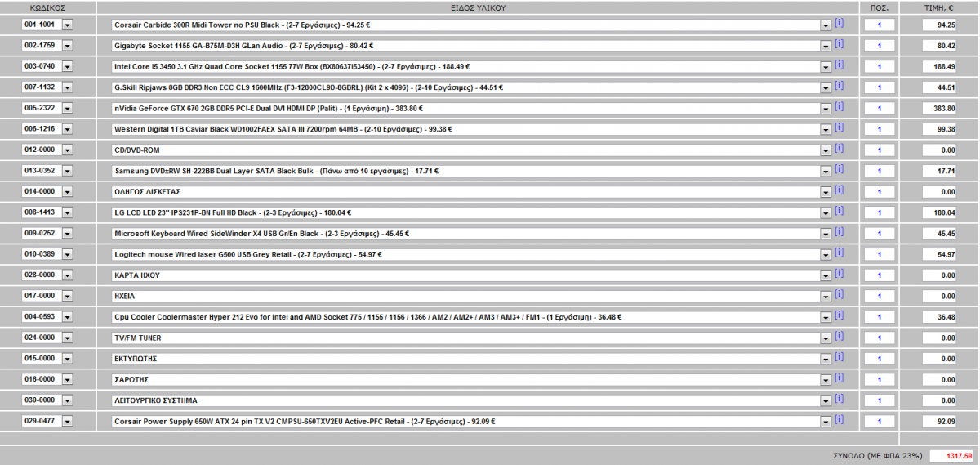Click the ΕΙΔΟΣ ΥΛΙΚΟΥ column header
This screenshot has width=980, height=465.
click(x=479, y=7)
